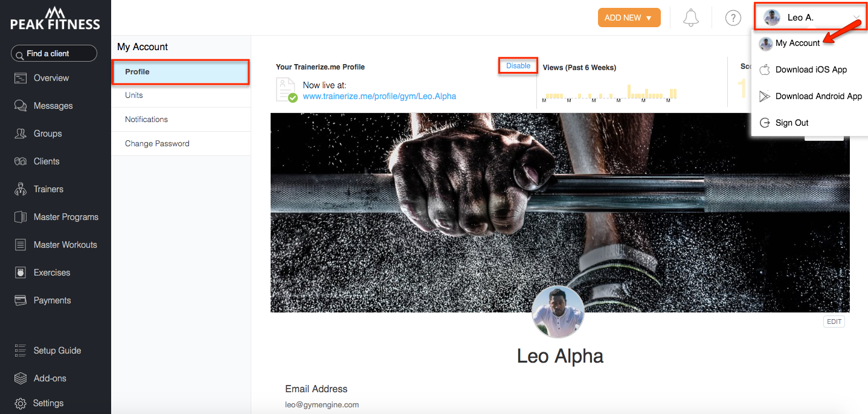Click Leo A. avatar in header
This screenshot has height=414, width=868.
tap(772, 18)
